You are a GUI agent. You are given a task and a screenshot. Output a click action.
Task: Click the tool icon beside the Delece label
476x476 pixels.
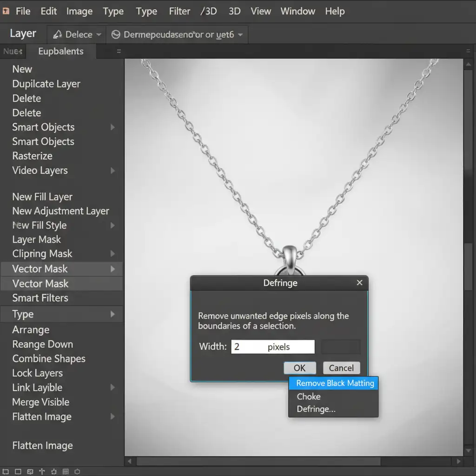[x=58, y=35]
